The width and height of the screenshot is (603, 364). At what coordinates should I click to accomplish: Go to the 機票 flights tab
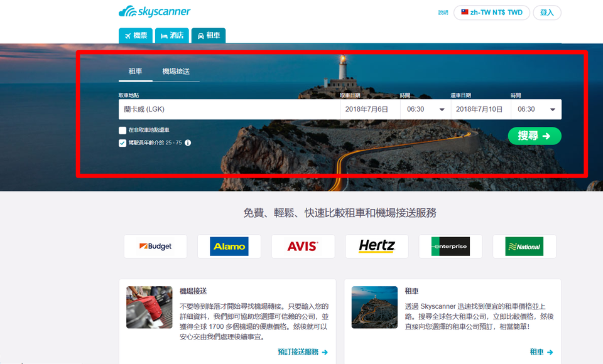tap(135, 36)
